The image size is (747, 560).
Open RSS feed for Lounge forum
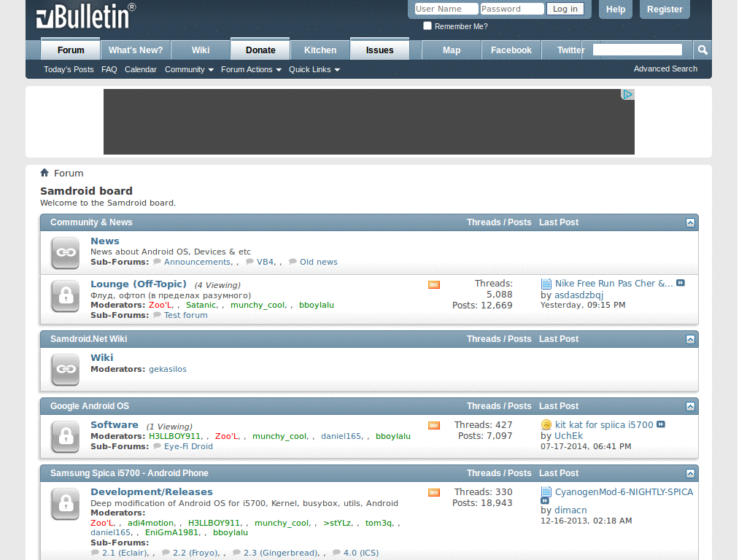[x=434, y=285]
